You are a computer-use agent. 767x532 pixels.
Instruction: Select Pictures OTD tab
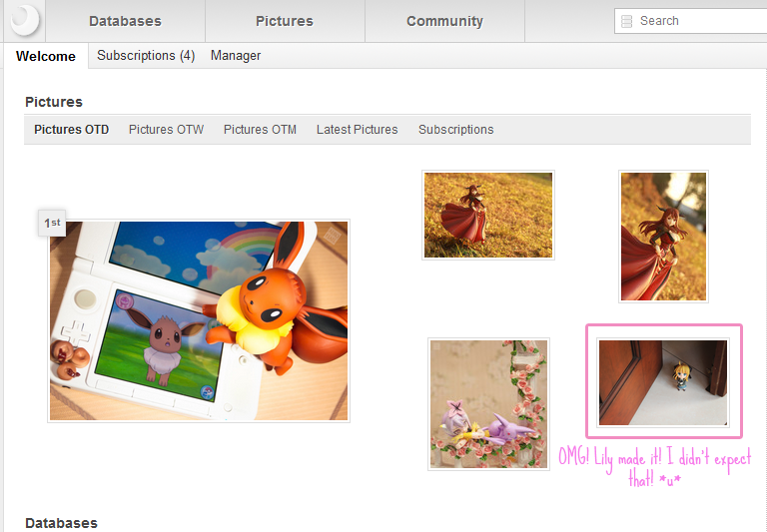point(72,130)
